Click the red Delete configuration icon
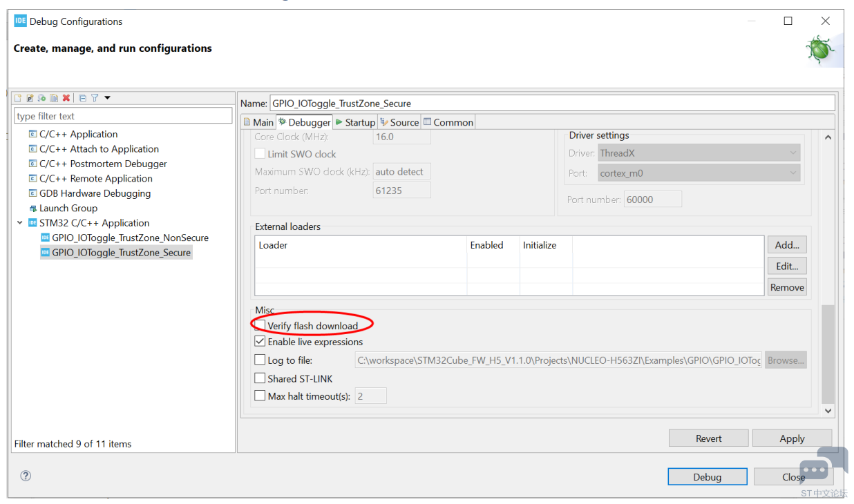Viewport: 854px width, 504px height. 66,98
